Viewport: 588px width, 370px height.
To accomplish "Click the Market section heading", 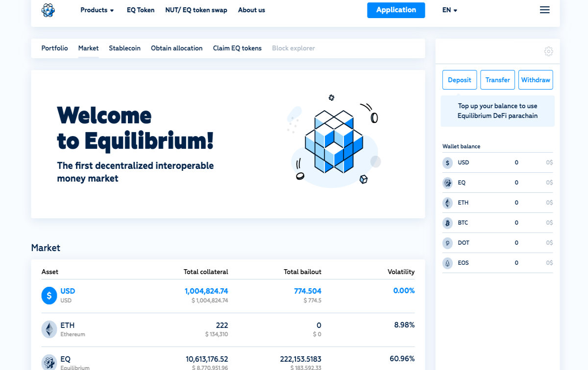I will (46, 248).
